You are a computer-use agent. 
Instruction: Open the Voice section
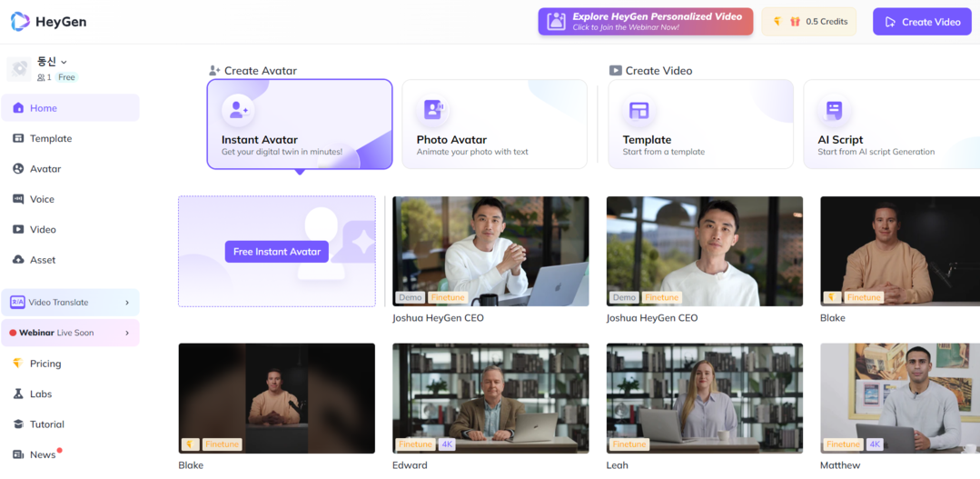tap(70, 199)
